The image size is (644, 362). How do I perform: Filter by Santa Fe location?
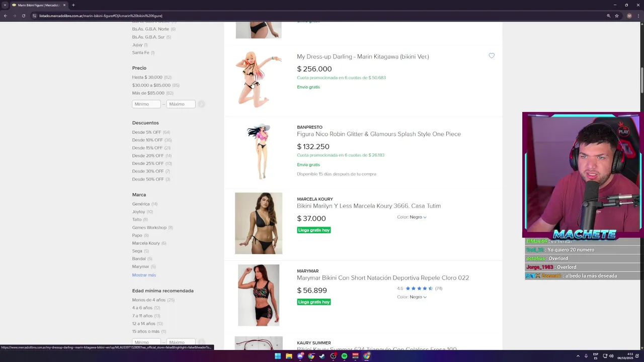[141, 53]
